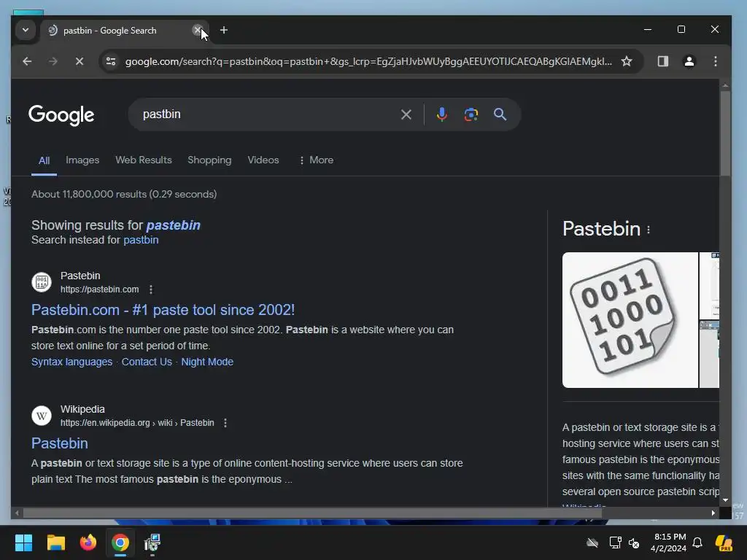Open the Night Mode sitelink

(207, 362)
